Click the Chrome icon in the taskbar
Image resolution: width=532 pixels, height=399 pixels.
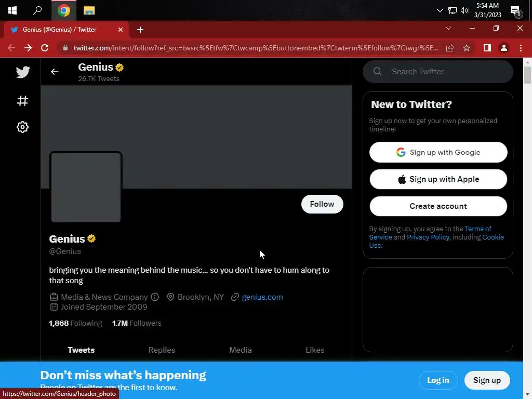(x=64, y=10)
